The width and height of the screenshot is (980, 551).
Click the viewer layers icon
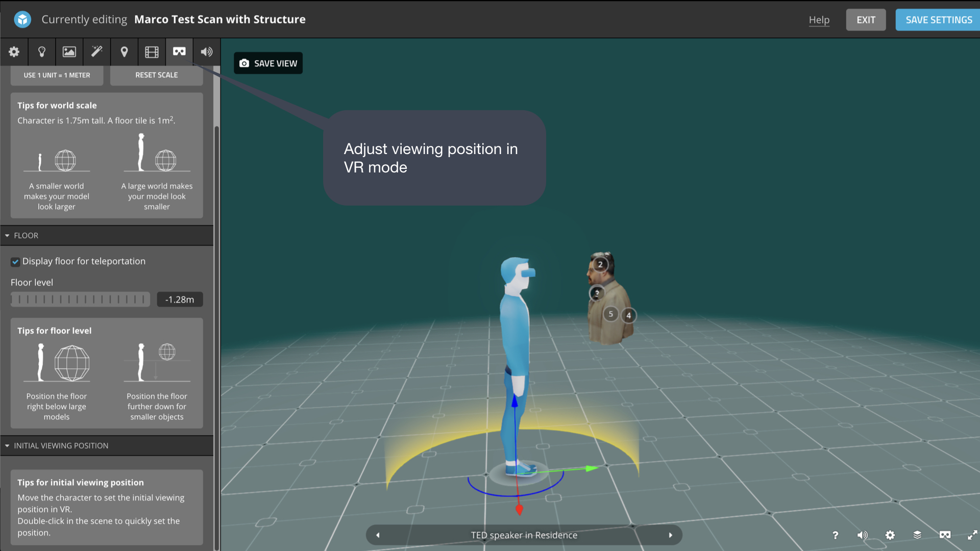pyautogui.click(x=917, y=535)
